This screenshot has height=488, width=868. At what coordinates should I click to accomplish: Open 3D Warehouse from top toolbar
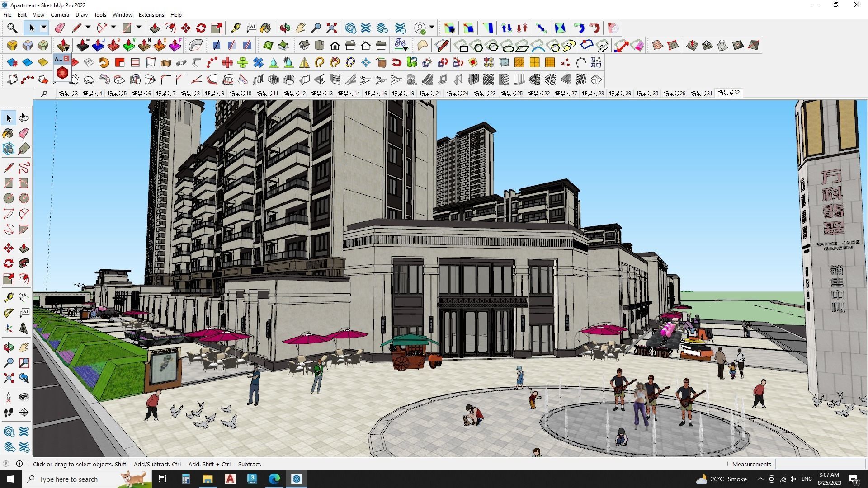pos(350,28)
